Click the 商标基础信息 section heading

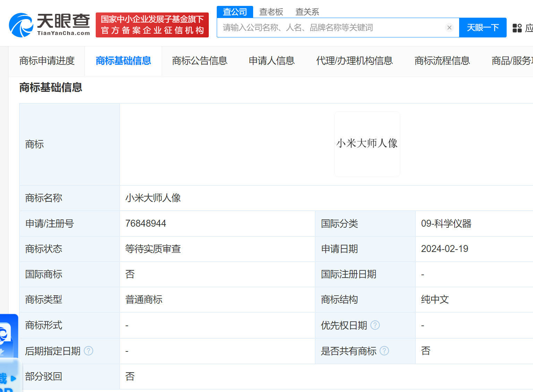click(51, 87)
